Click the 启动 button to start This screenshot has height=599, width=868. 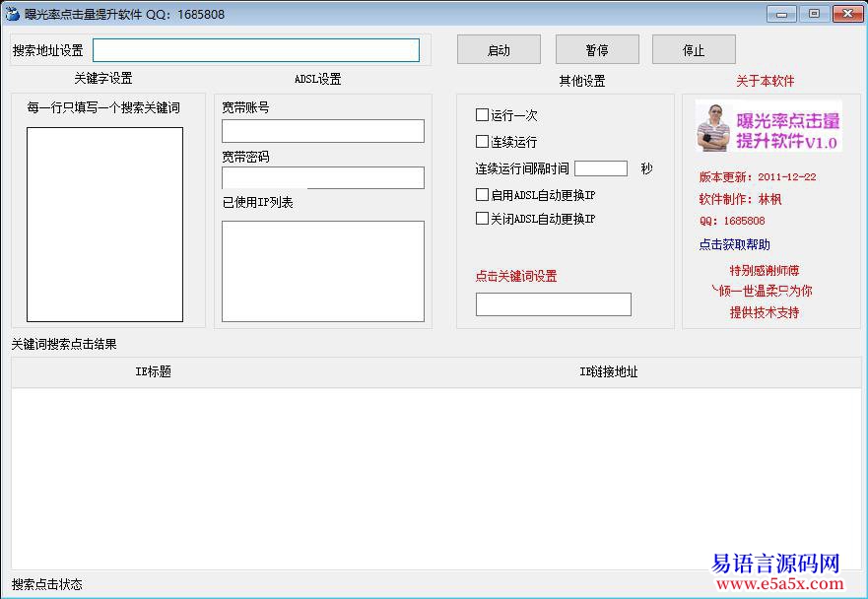[499, 48]
